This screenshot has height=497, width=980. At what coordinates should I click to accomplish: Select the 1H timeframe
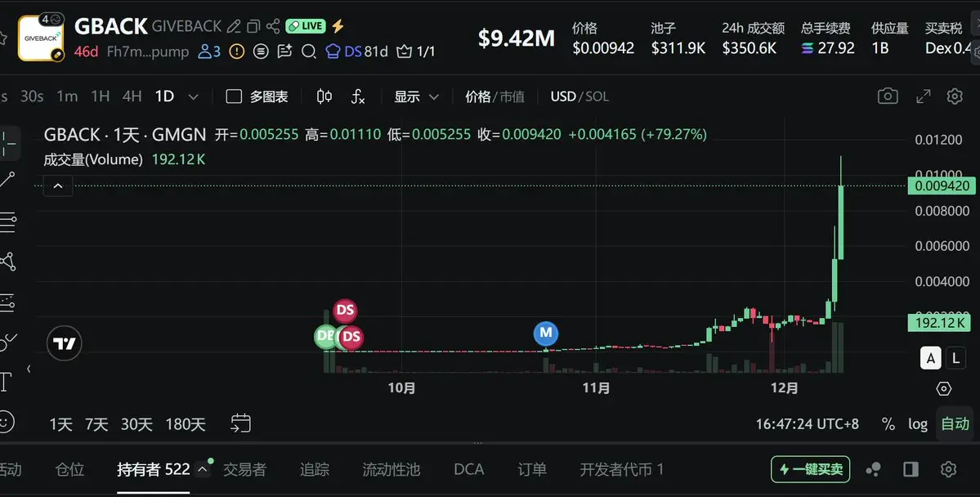click(100, 96)
